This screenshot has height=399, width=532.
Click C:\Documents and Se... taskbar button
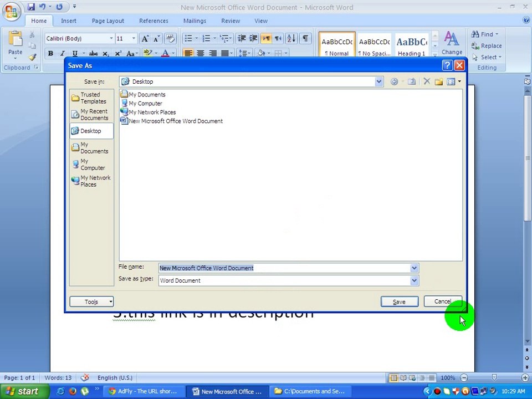pos(311,391)
